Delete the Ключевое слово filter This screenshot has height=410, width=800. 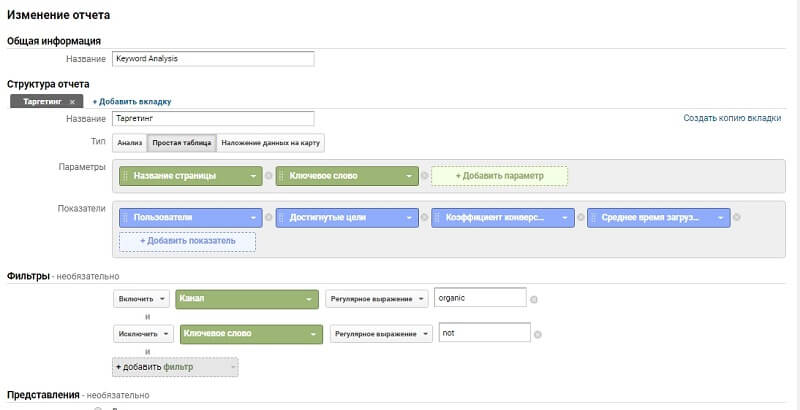[539, 333]
